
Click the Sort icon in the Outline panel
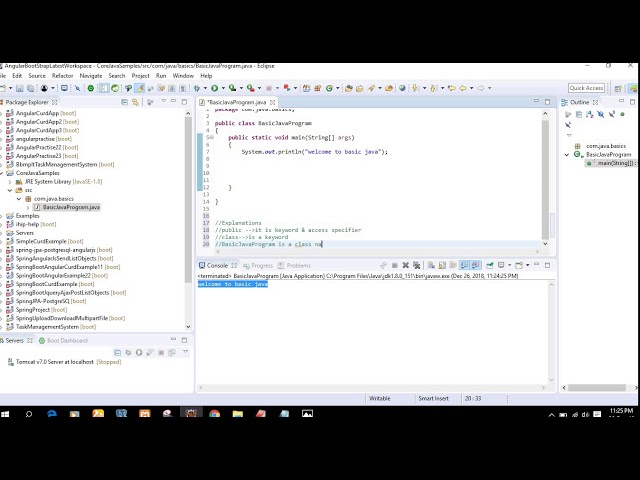pos(590,115)
